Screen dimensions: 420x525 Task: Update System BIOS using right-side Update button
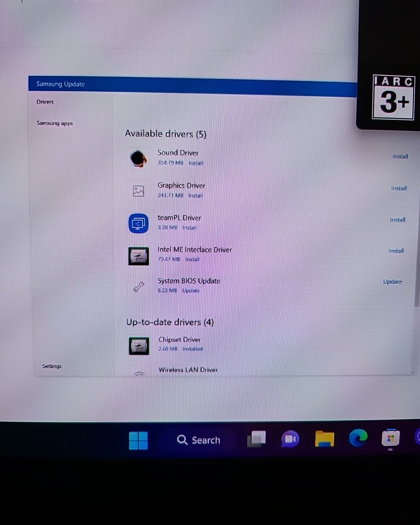tap(392, 282)
